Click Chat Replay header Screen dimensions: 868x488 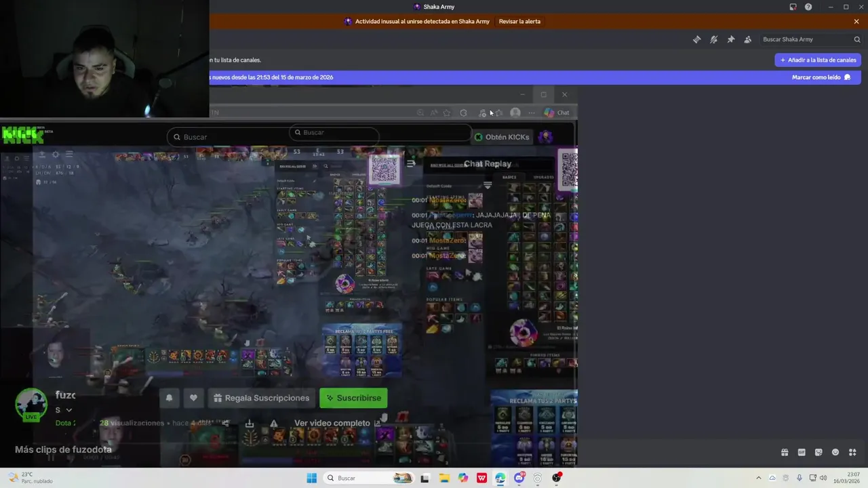pyautogui.click(x=488, y=164)
